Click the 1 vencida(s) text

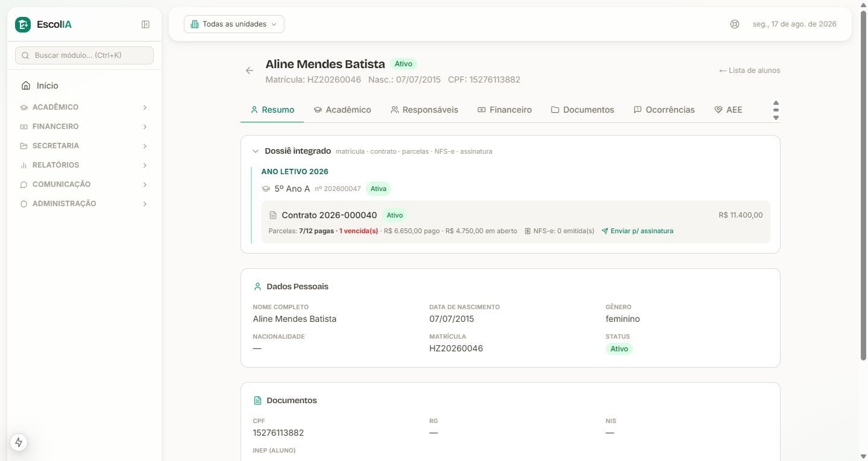[359, 231]
